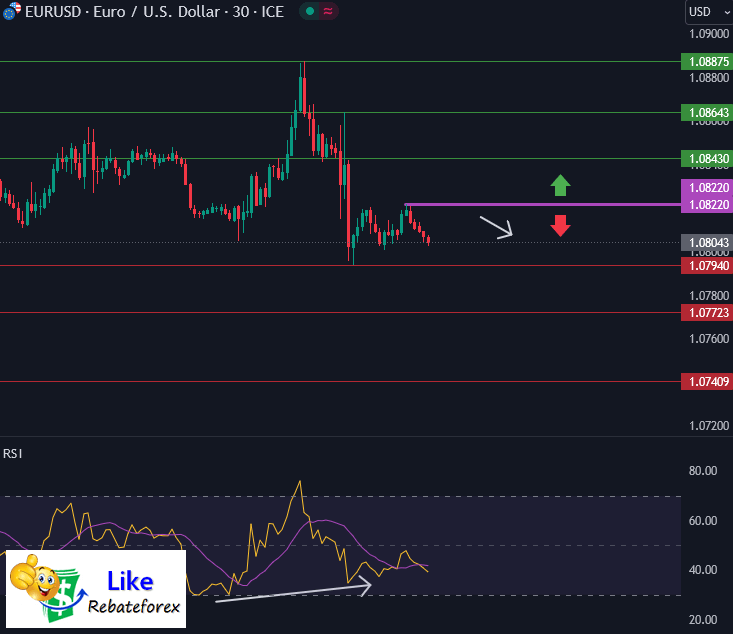Viewport: 733px width, 634px height.
Task: Open the EURUSD Euro / U.S. Dollar symbol title
Action: (x=154, y=11)
